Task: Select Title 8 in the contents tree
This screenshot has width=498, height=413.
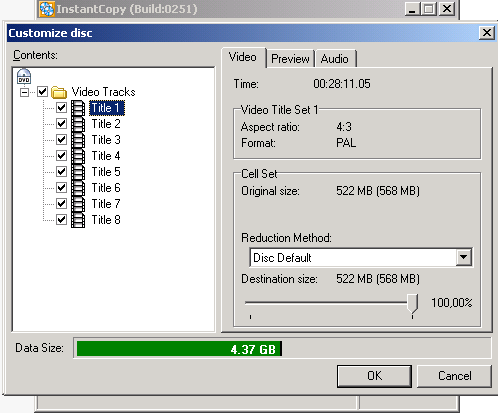Action: 106,220
